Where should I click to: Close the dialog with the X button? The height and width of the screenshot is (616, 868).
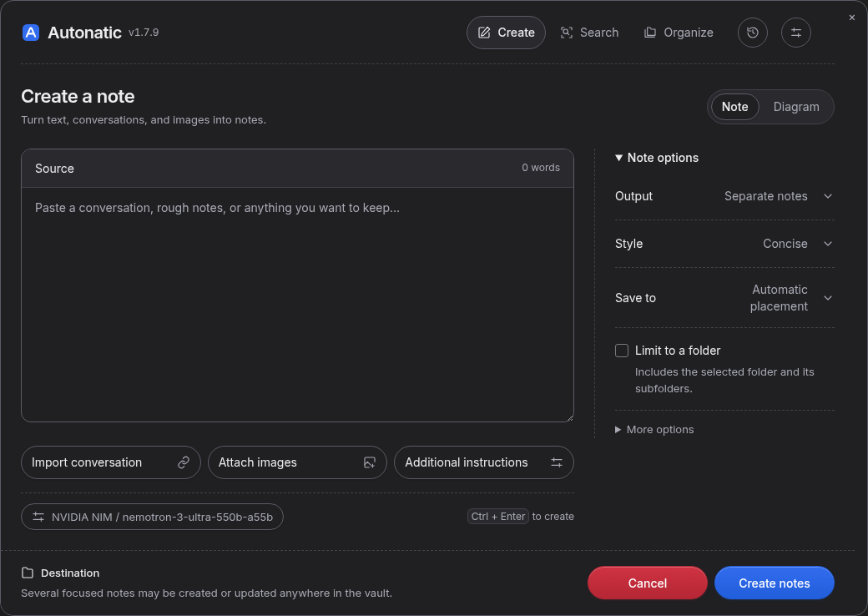click(x=852, y=18)
